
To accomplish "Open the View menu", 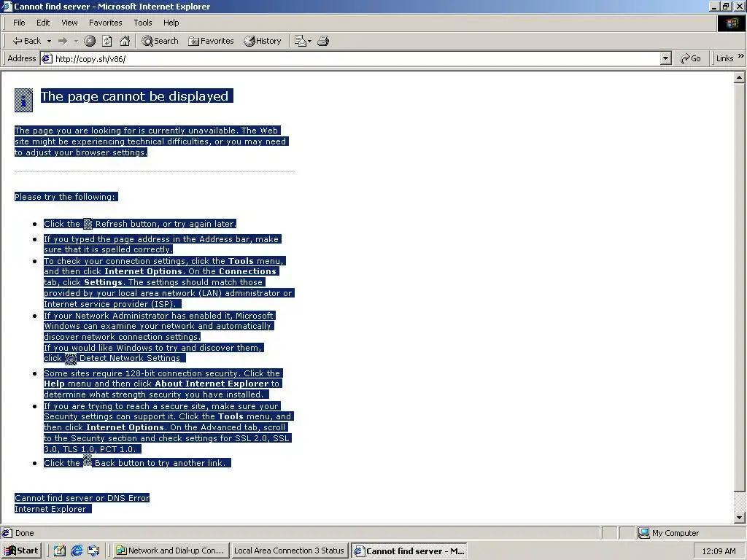I will (69, 23).
